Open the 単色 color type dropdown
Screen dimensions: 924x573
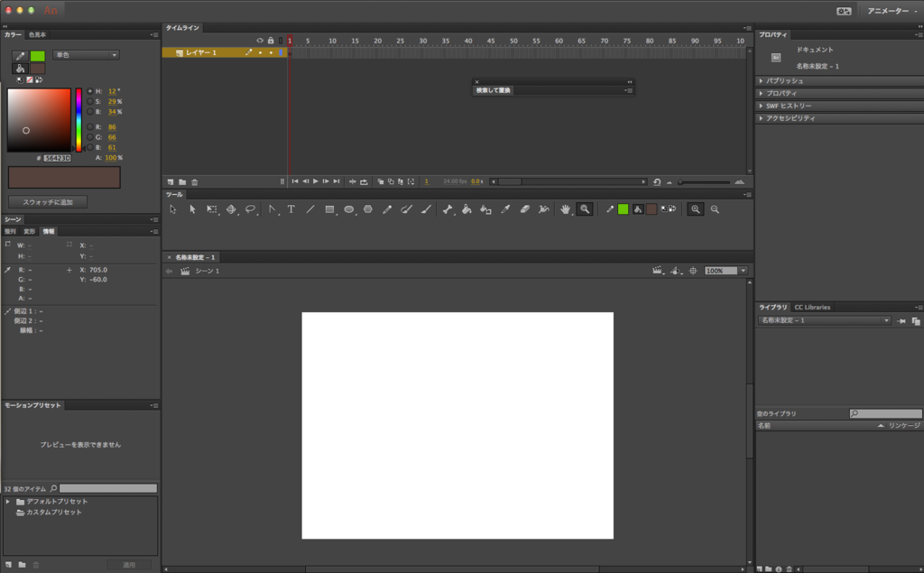click(x=86, y=55)
